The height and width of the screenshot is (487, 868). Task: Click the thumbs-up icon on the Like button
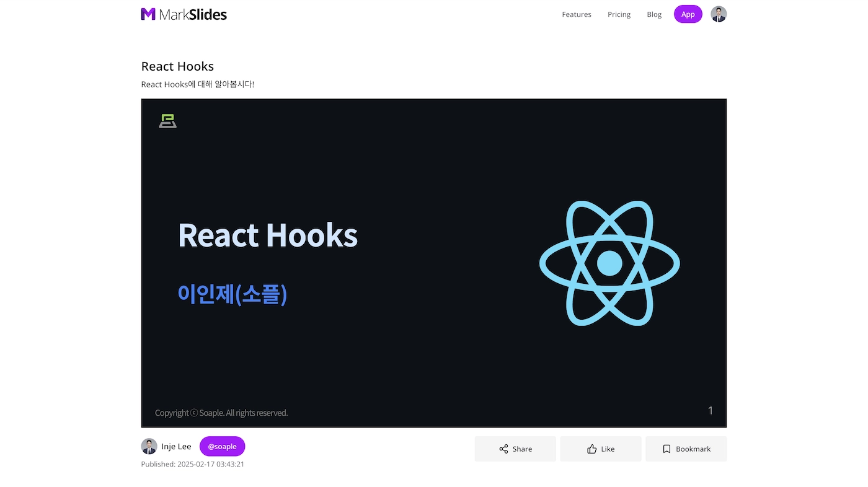[590, 449]
